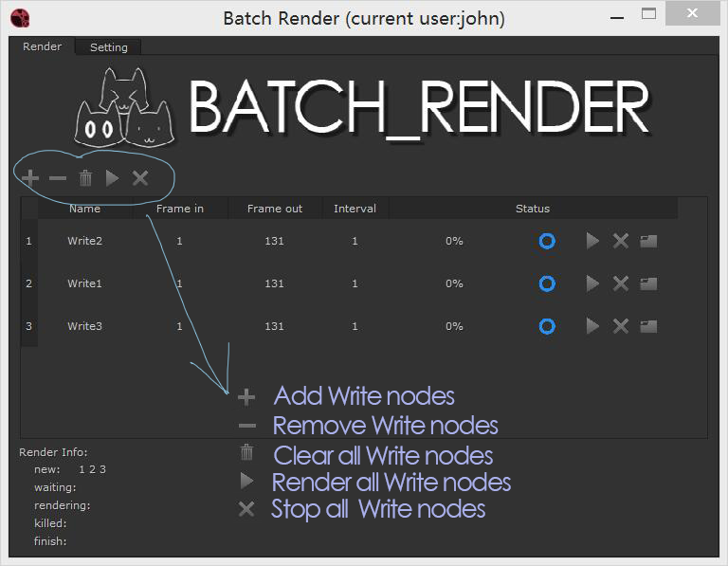
Task: Open the output folder for Write1
Action: coord(648,283)
